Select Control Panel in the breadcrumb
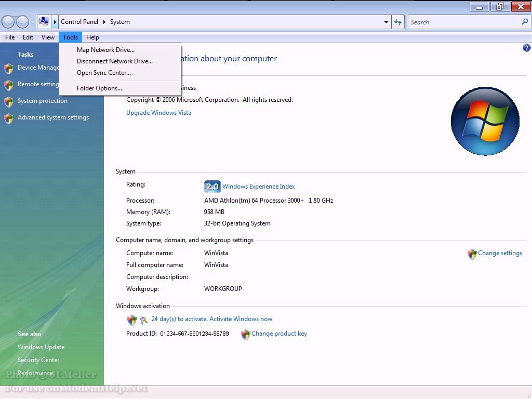Viewport: 532px width, 399px height. tap(79, 22)
